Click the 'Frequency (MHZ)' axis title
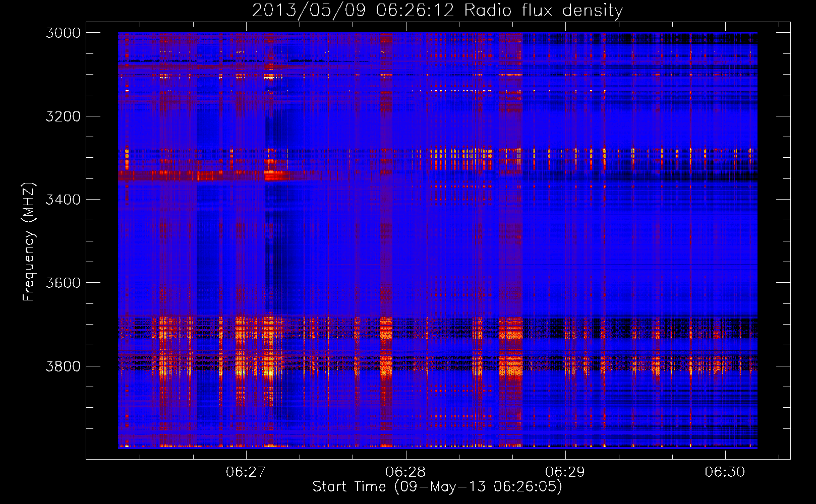Viewport: 816px width, 504px height. click(29, 242)
